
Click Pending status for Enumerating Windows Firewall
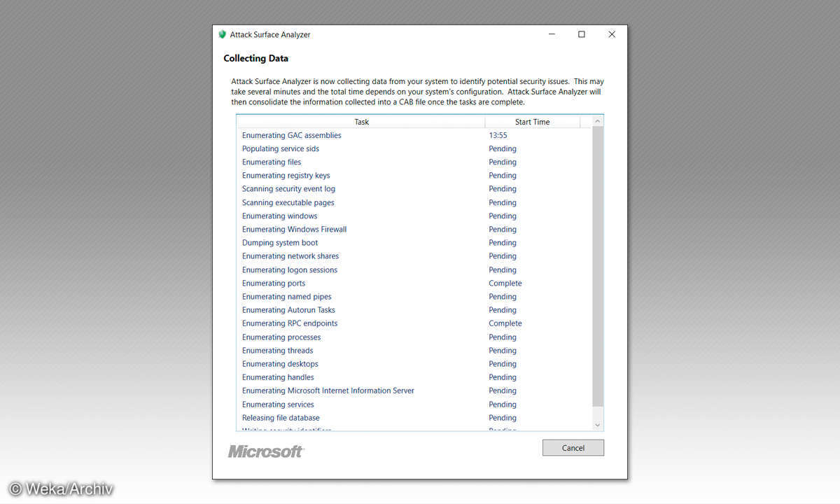click(503, 230)
